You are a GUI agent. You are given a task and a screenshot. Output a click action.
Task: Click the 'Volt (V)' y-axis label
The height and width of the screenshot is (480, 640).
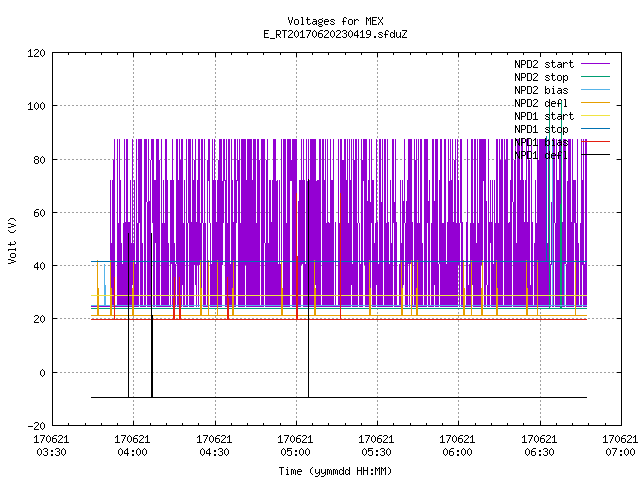tap(12, 240)
